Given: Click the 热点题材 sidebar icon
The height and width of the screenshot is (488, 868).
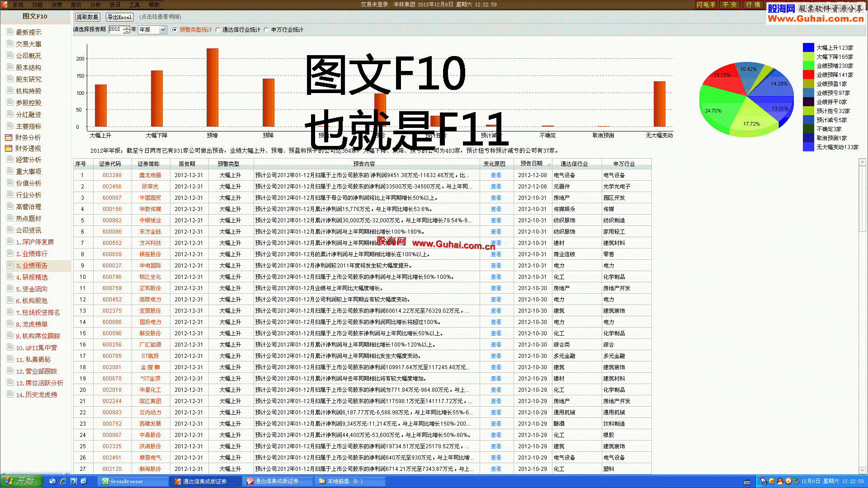Looking at the screenshot, I should [10, 218].
